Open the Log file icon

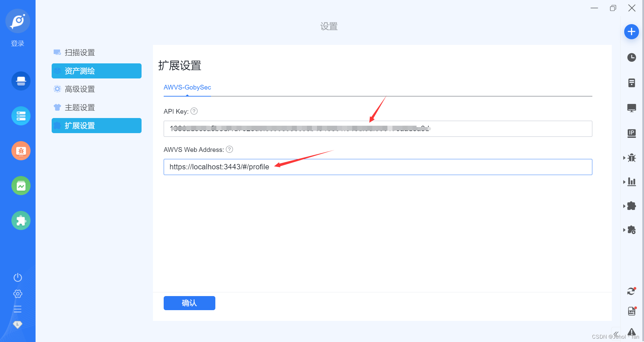[632, 311]
